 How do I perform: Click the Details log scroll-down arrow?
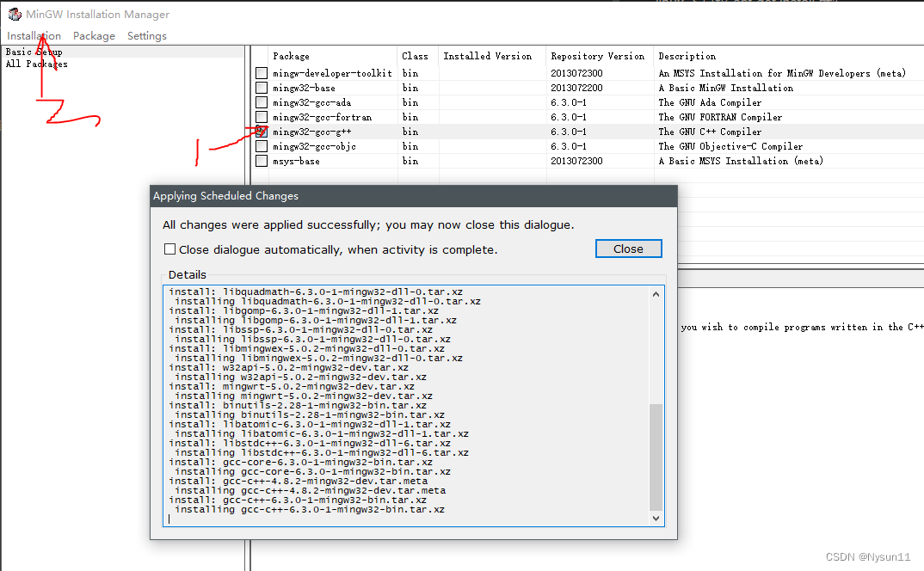click(656, 518)
